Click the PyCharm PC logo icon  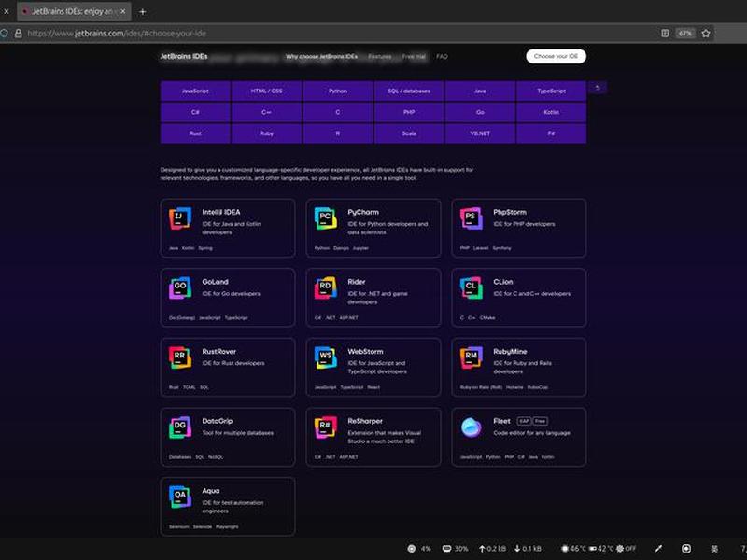325,218
